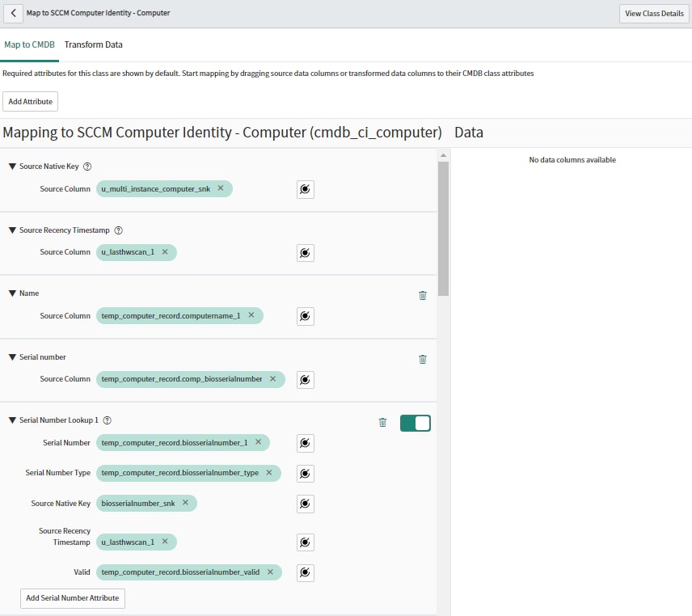
Task: Click the mapping list vertical scrollbar thumb
Action: (444, 229)
